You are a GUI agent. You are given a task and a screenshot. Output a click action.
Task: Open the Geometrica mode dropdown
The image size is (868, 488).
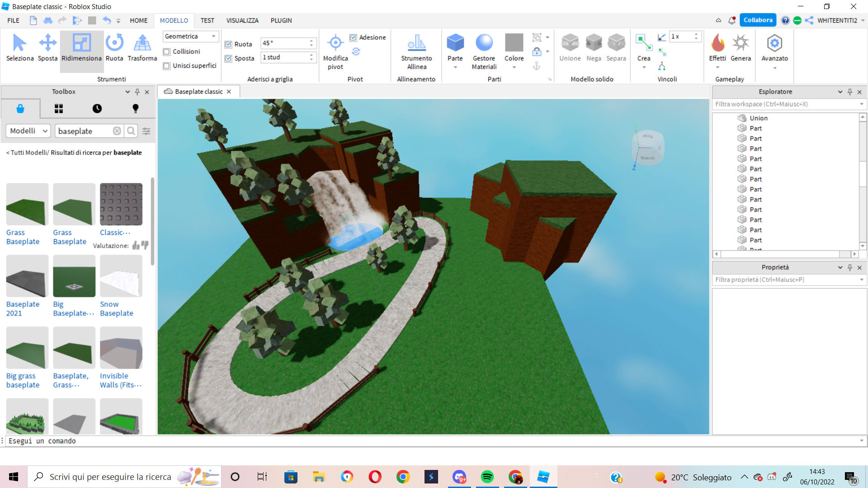190,36
